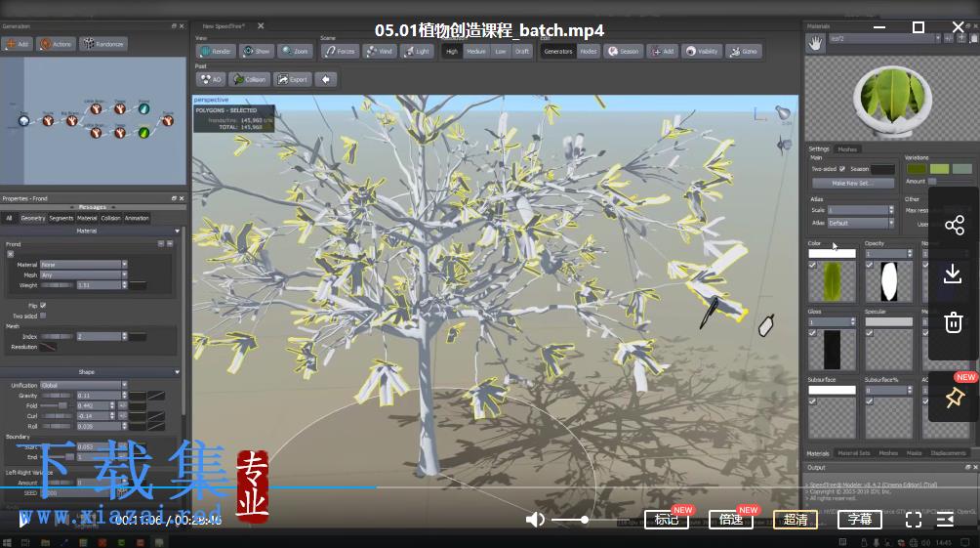Click Add in the Generation panel
Screen dimensions: 980x548
[18, 44]
